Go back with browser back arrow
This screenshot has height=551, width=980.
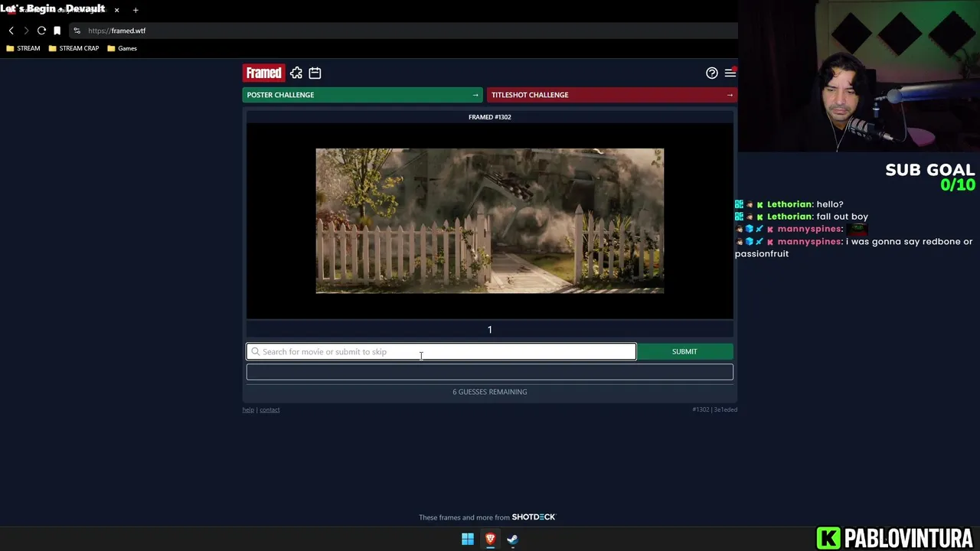pyautogui.click(x=11, y=31)
